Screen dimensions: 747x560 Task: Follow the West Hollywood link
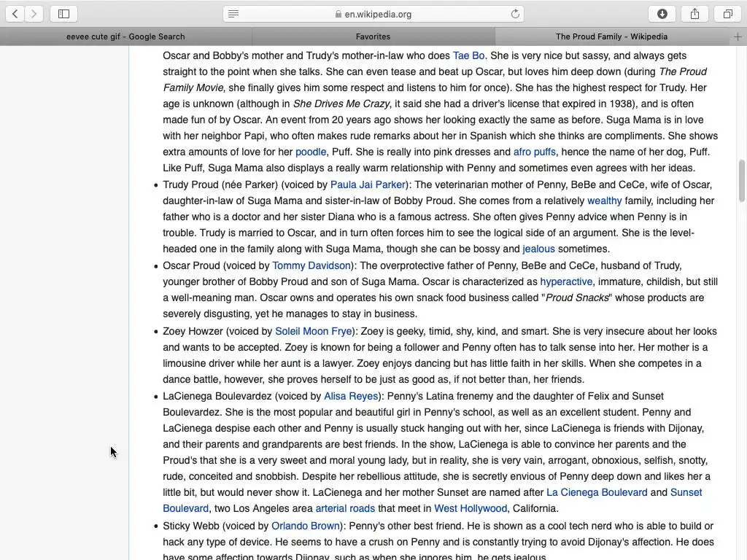pyautogui.click(x=471, y=508)
